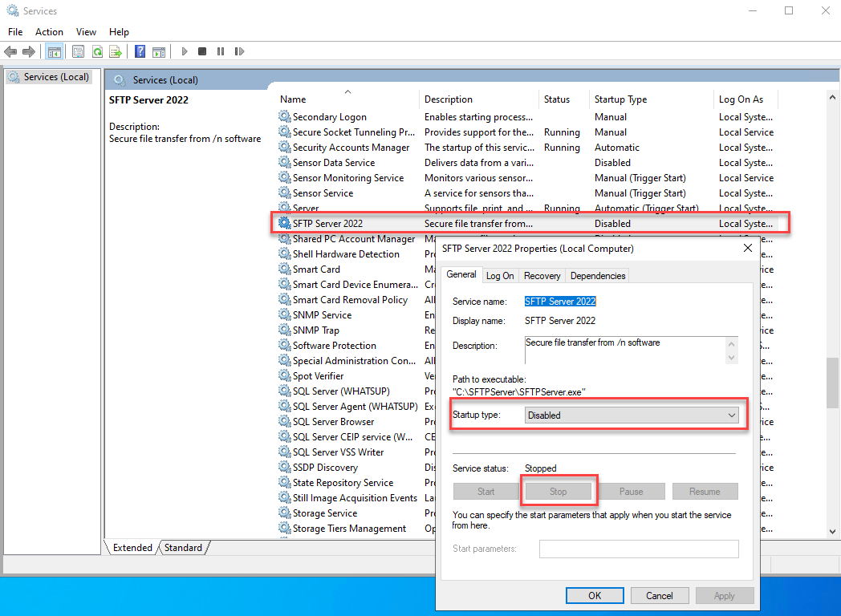Click OK in the properties dialog
Viewport: 841px width, 616px height.
[595, 596]
